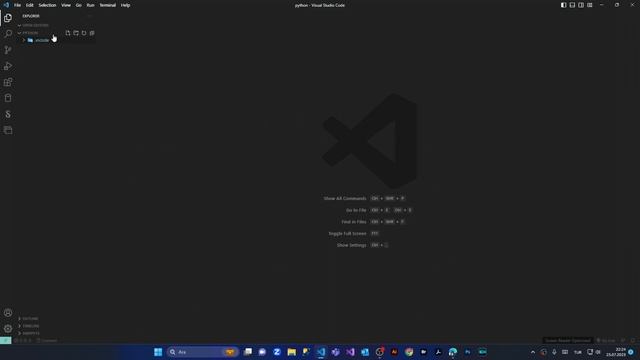Open File Explorer from the taskbar
The height and width of the screenshot is (360, 640).
291,352
